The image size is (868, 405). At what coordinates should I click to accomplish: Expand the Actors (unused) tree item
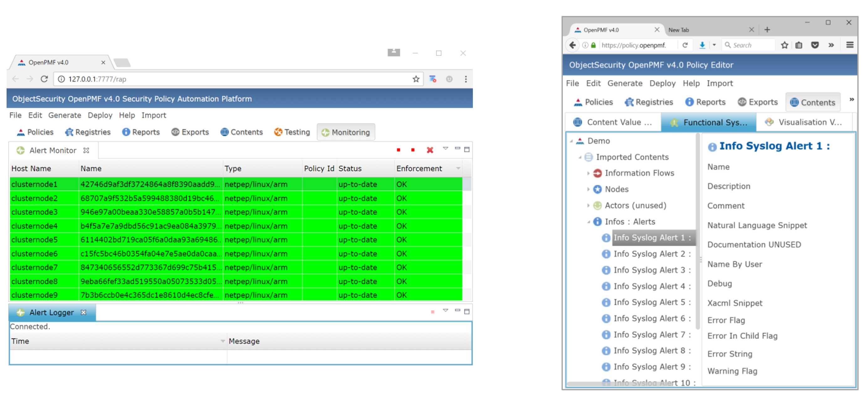pyautogui.click(x=588, y=205)
